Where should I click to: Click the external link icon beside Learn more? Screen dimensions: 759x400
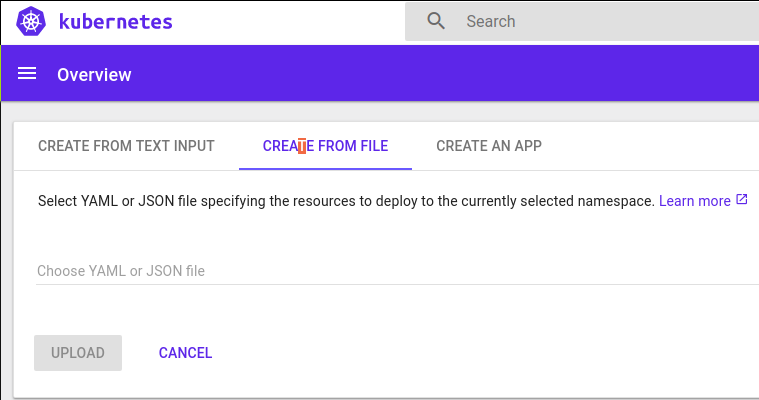point(741,200)
